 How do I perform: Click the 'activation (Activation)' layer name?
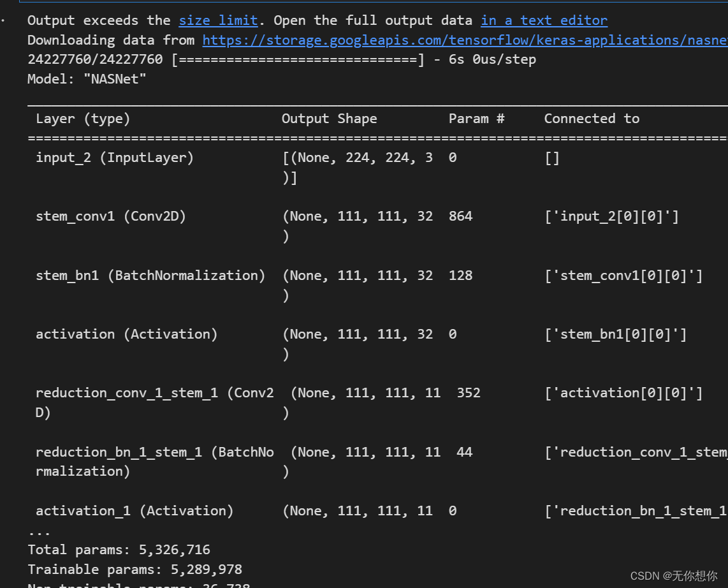click(126, 334)
